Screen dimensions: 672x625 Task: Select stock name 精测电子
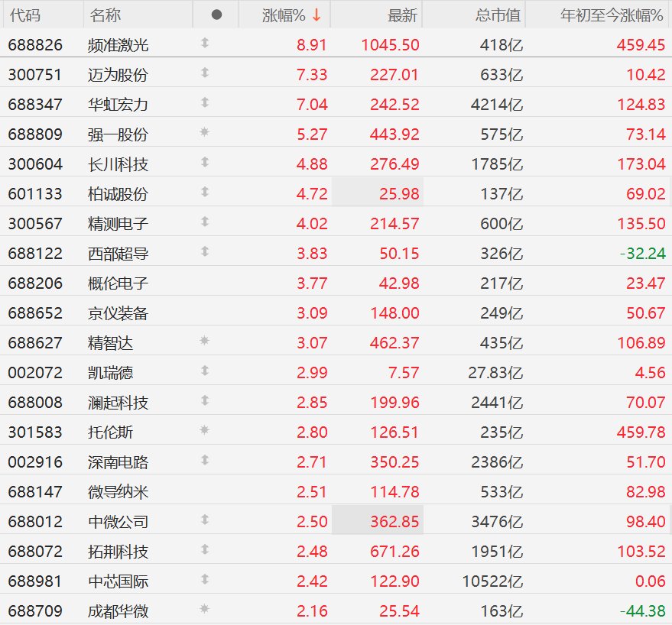click(x=118, y=224)
